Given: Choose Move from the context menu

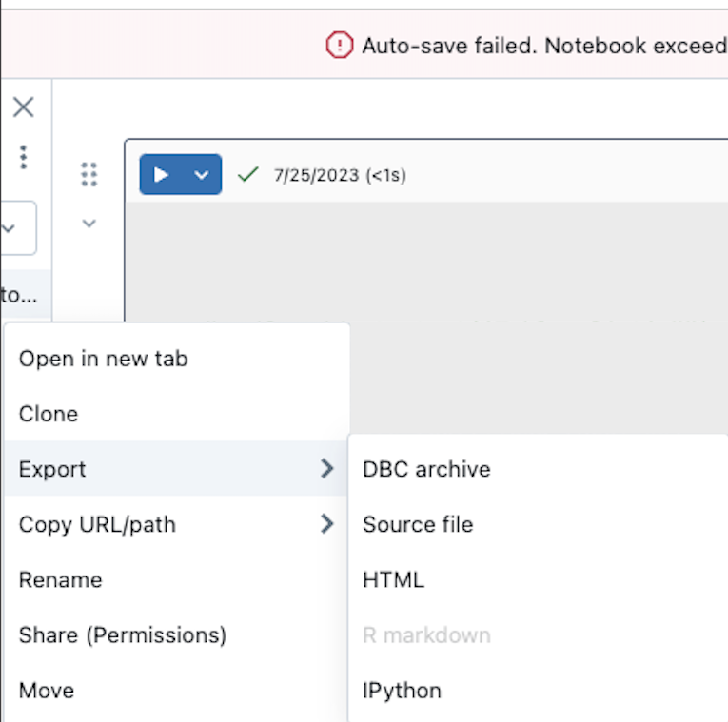Looking at the screenshot, I should click(x=47, y=690).
